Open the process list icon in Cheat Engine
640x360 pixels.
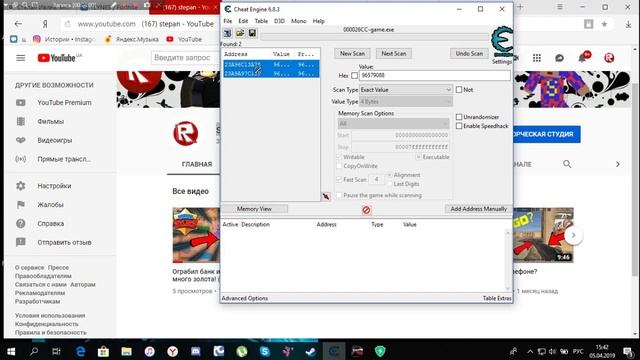(227, 33)
